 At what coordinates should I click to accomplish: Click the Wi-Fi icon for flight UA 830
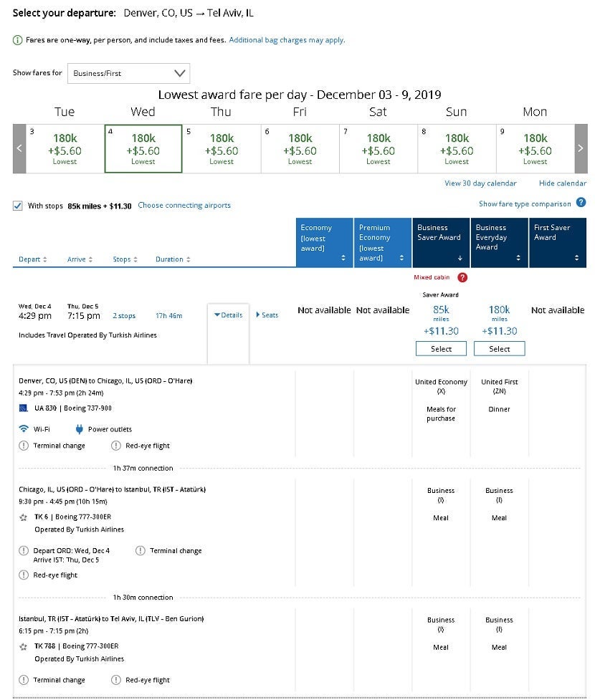pyautogui.click(x=24, y=429)
